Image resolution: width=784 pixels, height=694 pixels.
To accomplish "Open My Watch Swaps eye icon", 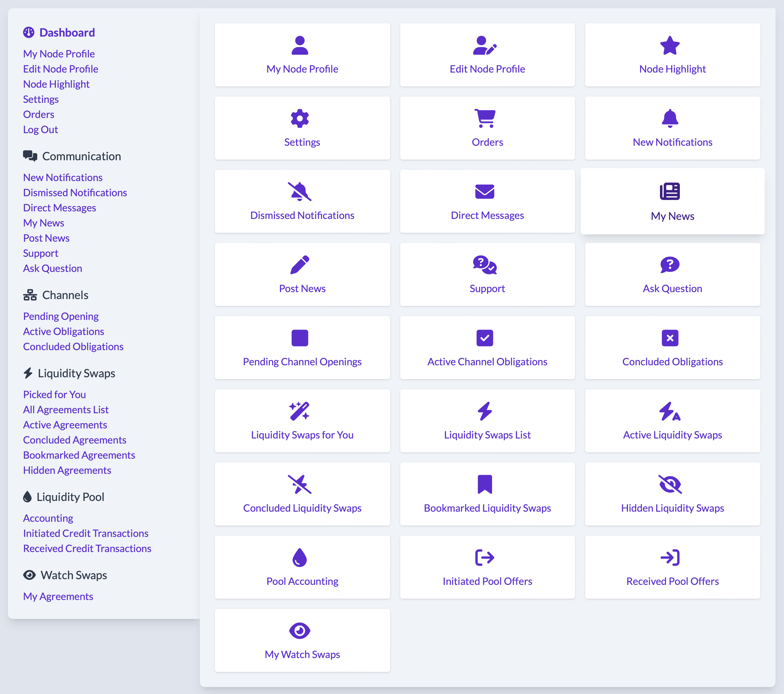I will click(300, 631).
